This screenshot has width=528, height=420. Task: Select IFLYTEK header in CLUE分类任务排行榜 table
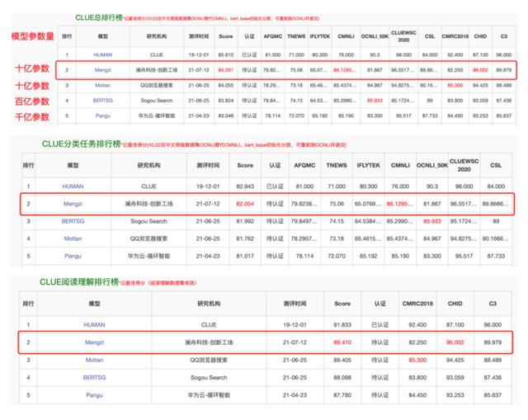click(369, 165)
